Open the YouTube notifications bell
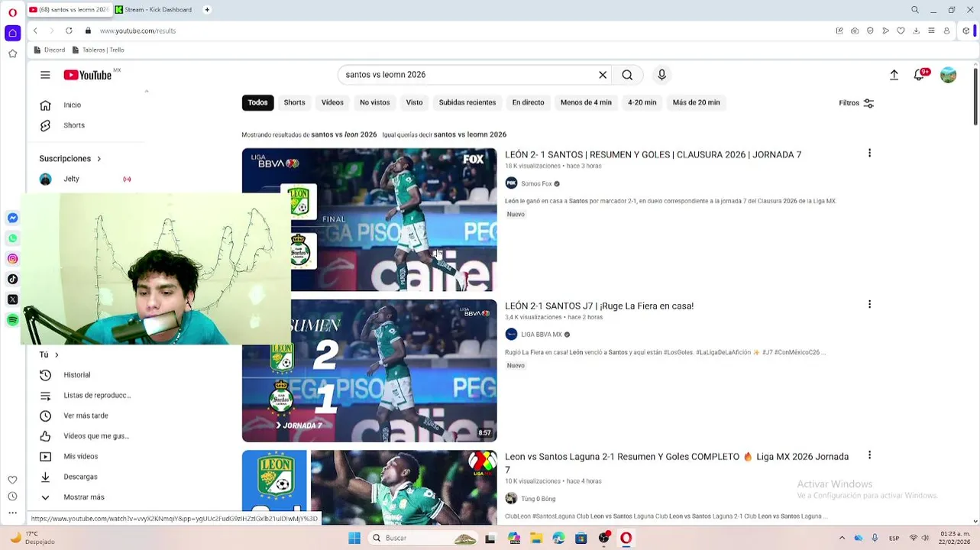 [x=920, y=75]
